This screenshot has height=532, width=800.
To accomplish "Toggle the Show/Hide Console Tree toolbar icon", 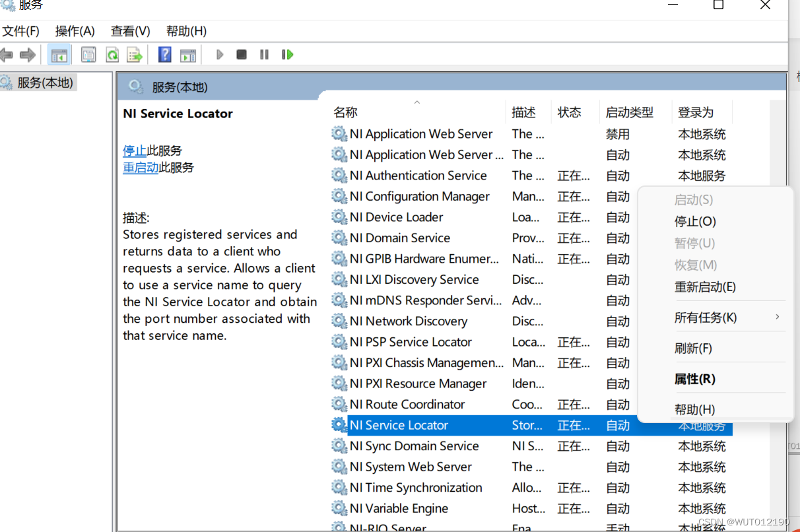I will point(59,55).
